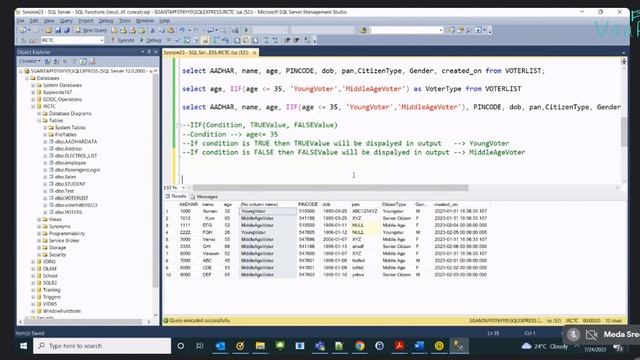This screenshot has height=360, width=640.
Task: Open the Debug menu
Action: (x=106, y=20)
